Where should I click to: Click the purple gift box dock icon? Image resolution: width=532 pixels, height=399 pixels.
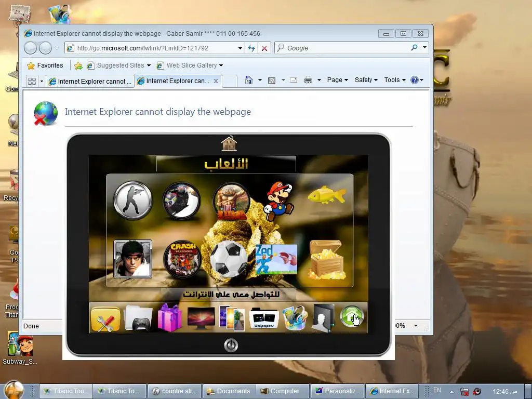[x=169, y=317]
